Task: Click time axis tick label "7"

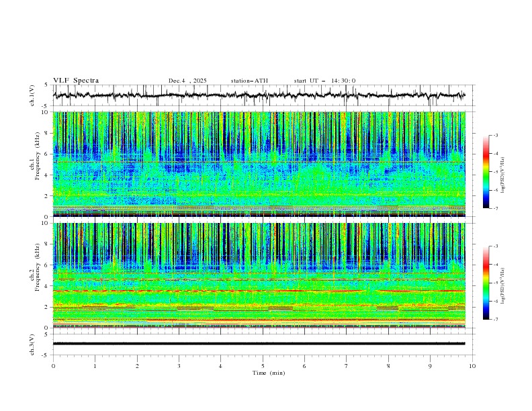Action: 347,366
